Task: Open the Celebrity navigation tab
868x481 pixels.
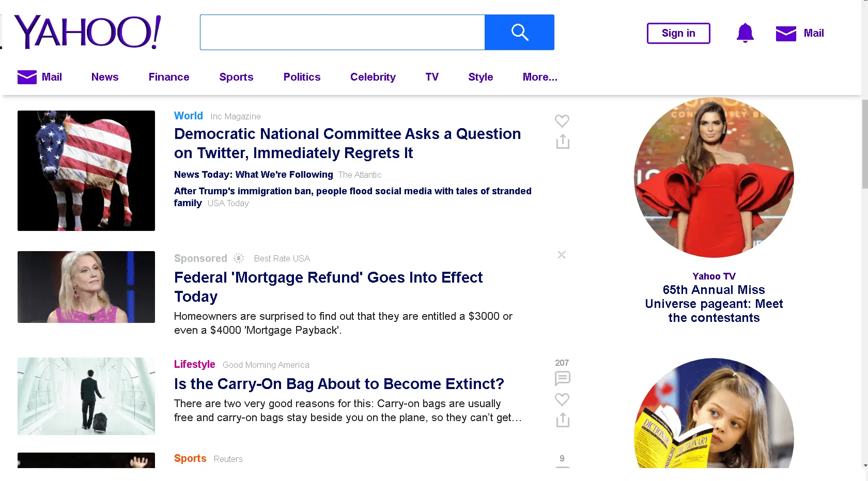Action: pyautogui.click(x=373, y=77)
